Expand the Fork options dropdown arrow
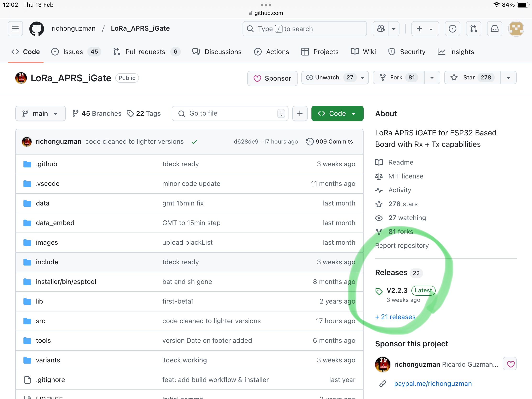 coord(432,78)
